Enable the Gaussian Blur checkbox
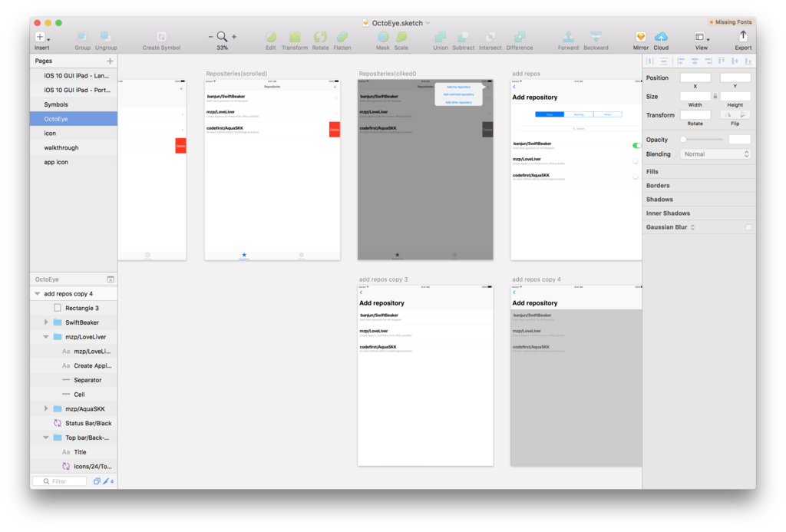The image size is (786, 532). pos(748,227)
